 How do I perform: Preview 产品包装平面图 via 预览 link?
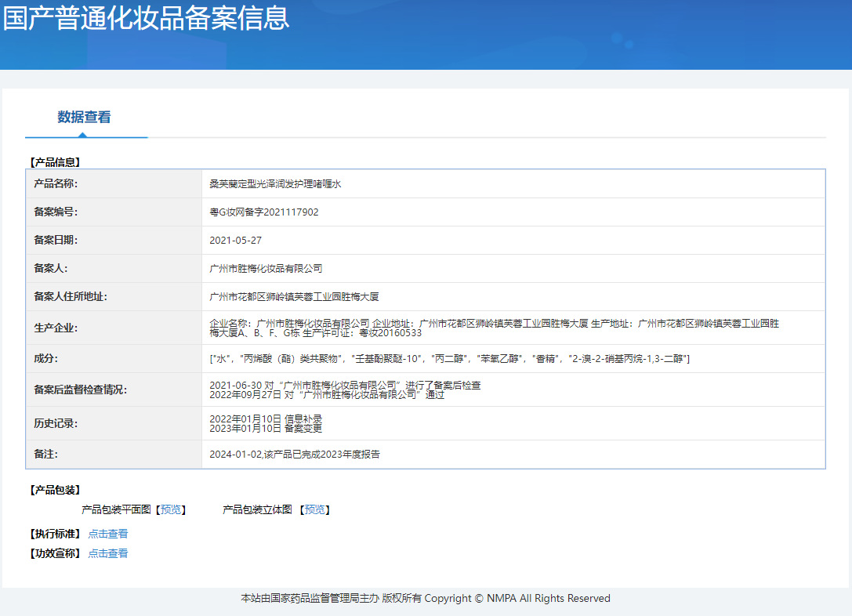point(171,509)
